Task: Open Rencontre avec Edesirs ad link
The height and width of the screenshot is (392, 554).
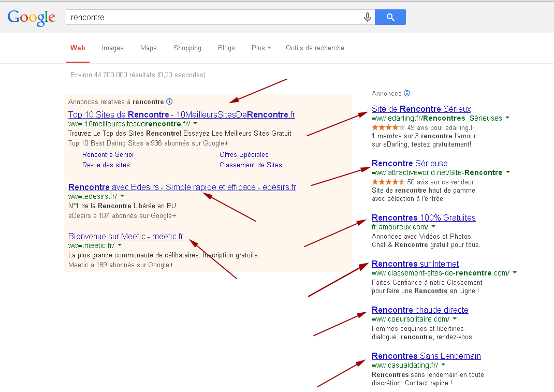Action: pyautogui.click(x=182, y=187)
